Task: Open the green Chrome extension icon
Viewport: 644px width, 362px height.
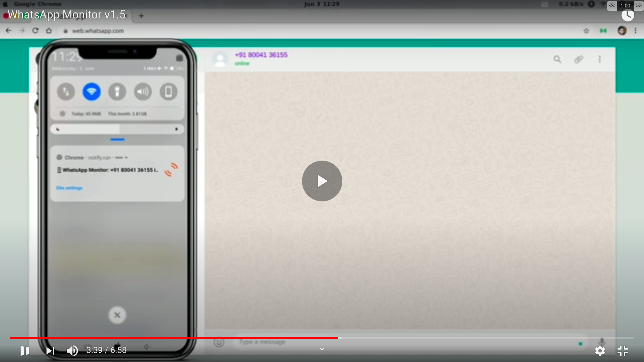Action: pyautogui.click(x=603, y=31)
